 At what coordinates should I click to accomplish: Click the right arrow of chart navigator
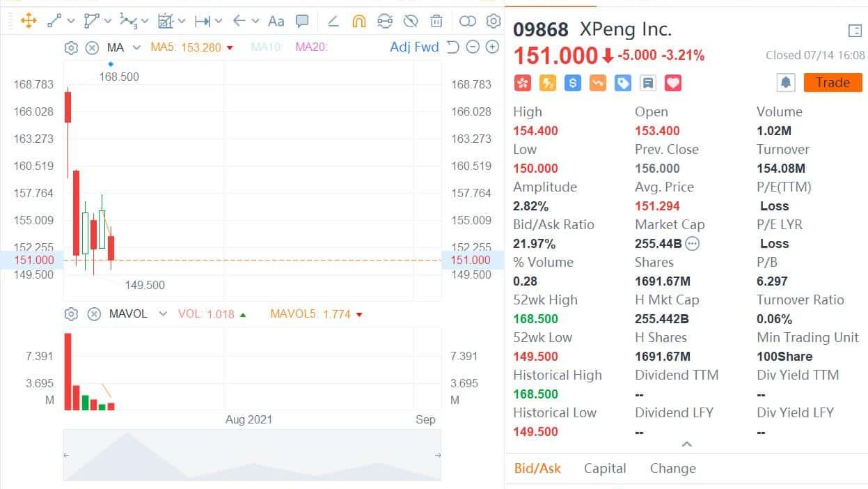coord(438,456)
